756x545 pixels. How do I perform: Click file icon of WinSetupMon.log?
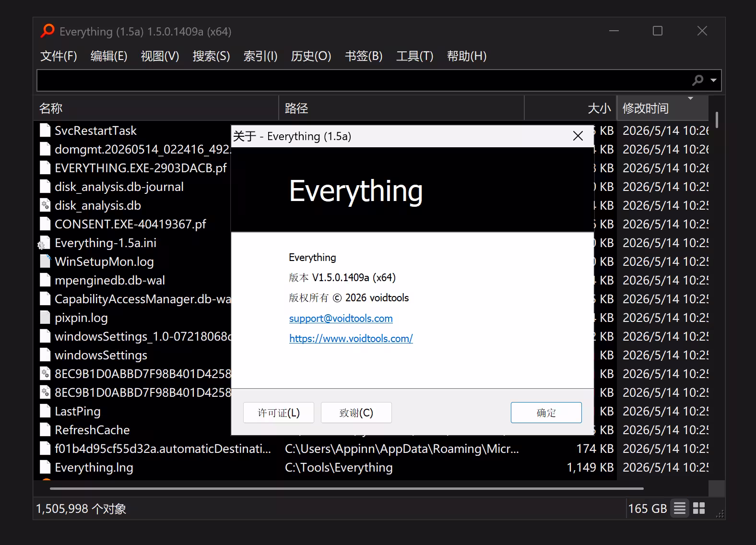tap(45, 261)
